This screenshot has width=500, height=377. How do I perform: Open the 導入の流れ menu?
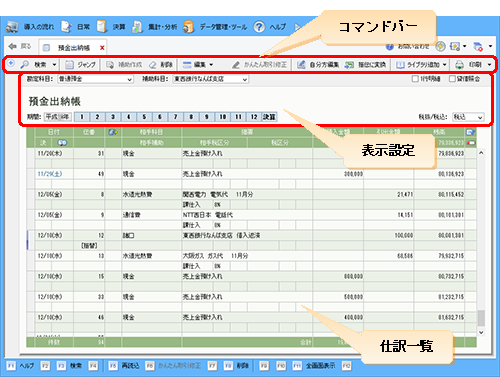point(30,27)
